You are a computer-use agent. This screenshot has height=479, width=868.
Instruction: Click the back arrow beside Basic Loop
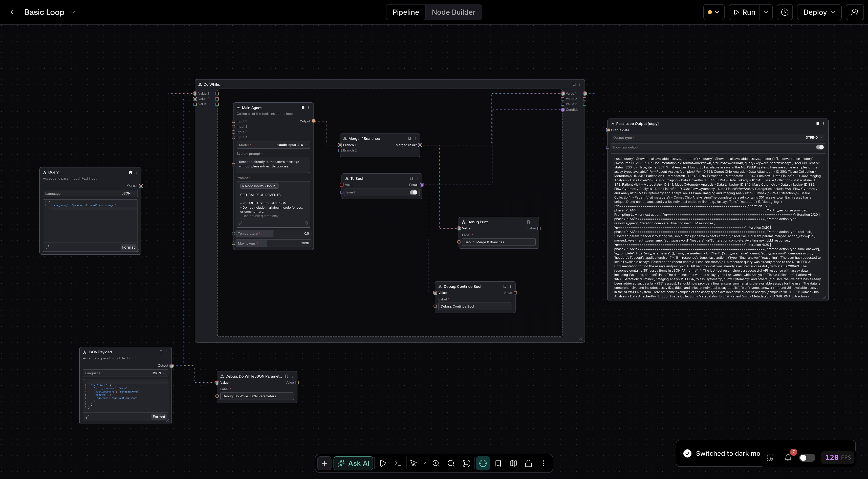click(12, 12)
